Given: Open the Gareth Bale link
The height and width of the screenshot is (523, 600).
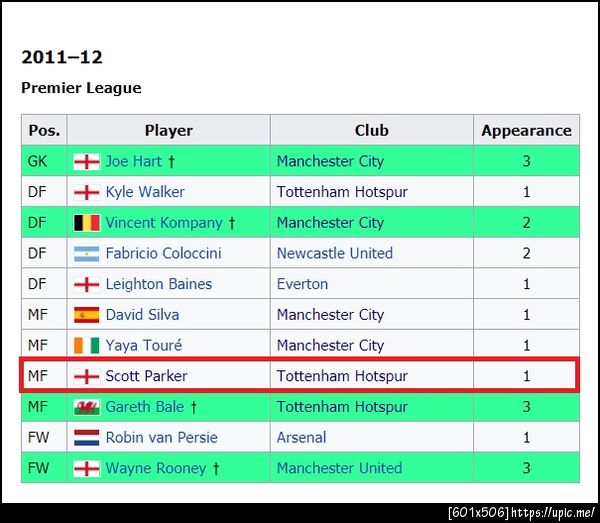Looking at the screenshot, I should pos(145,407).
